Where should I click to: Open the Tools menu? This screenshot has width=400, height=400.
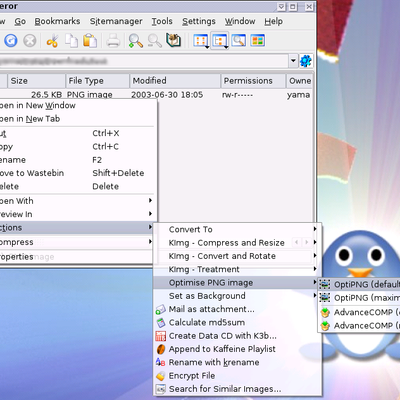(162, 21)
